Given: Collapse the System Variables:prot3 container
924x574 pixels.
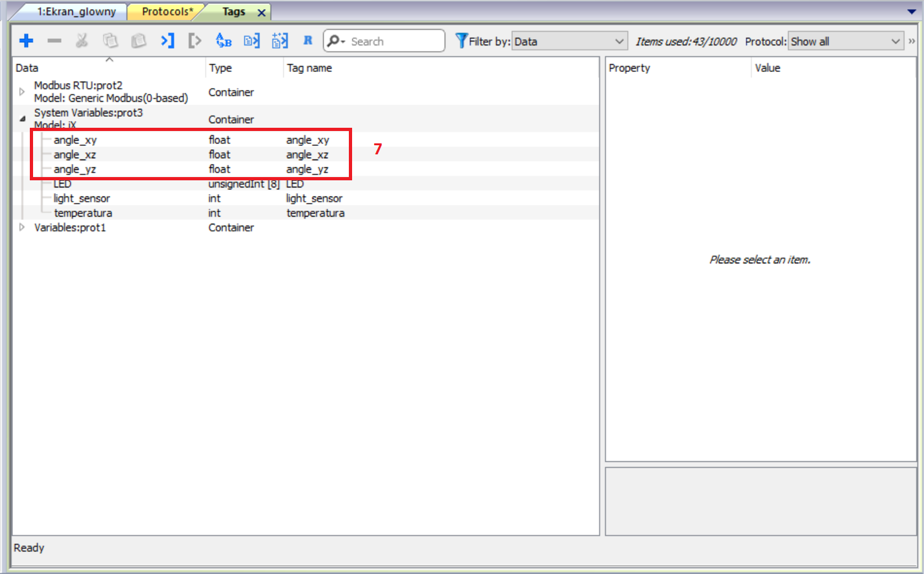Looking at the screenshot, I should pyautogui.click(x=22, y=119).
